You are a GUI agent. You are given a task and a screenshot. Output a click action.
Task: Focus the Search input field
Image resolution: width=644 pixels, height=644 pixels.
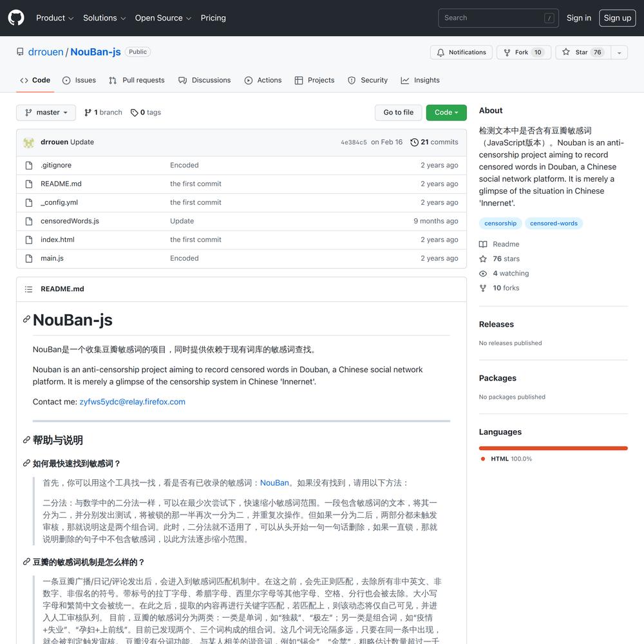pyautogui.click(x=498, y=18)
